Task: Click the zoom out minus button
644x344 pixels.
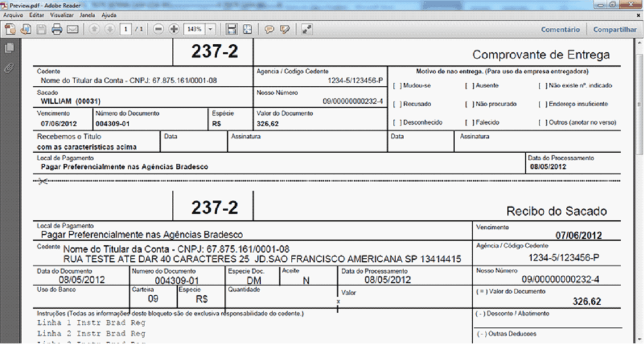Action: coord(159,29)
